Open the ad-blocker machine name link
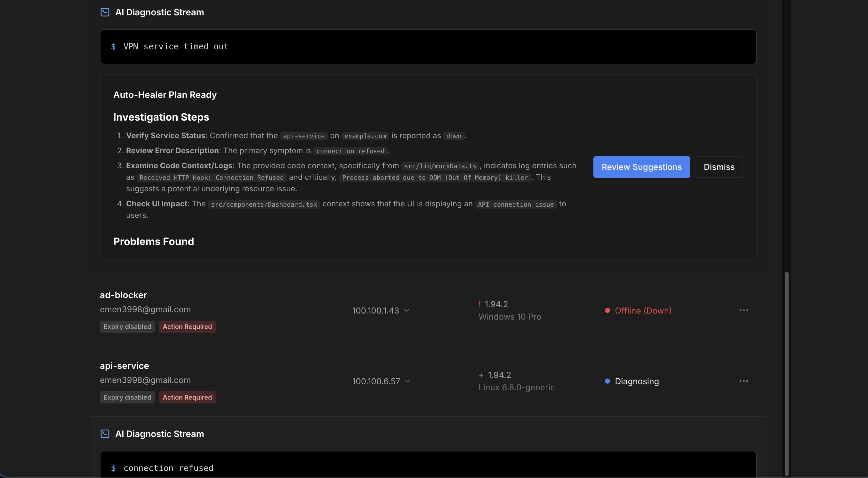The image size is (868, 478). pyautogui.click(x=123, y=295)
